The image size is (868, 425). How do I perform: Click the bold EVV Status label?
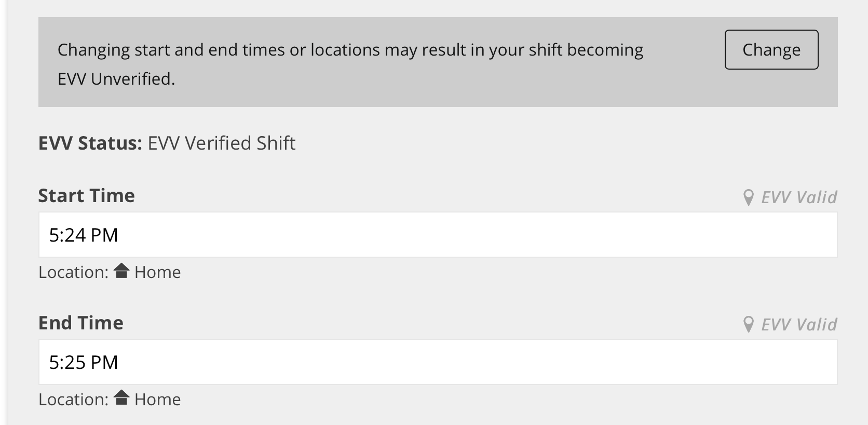(x=90, y=143)
